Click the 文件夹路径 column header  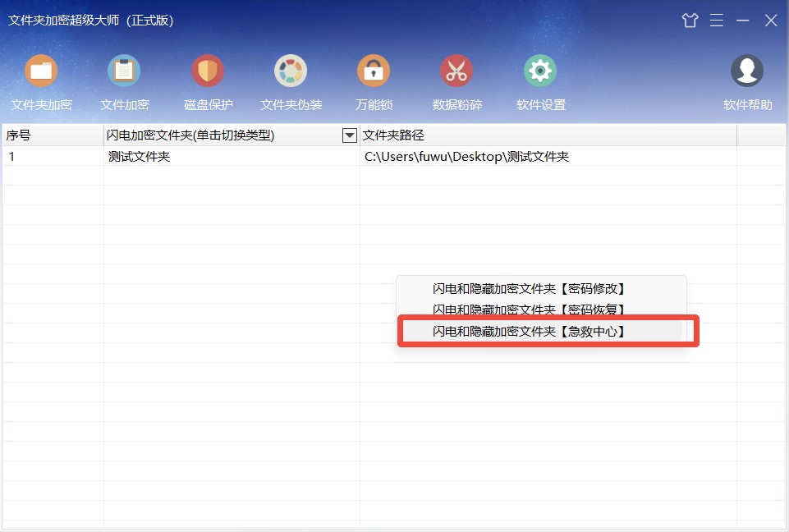coord(548,135)
